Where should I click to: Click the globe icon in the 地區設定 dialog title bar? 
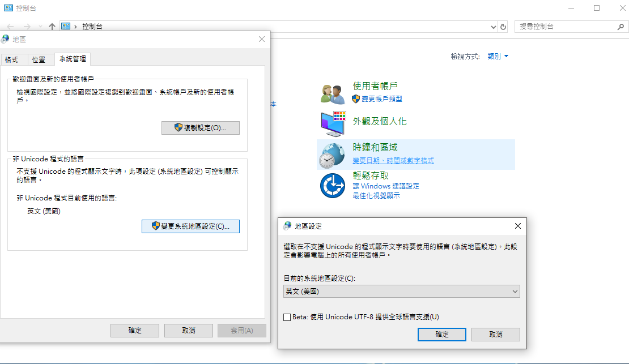[x=287, y=226]
